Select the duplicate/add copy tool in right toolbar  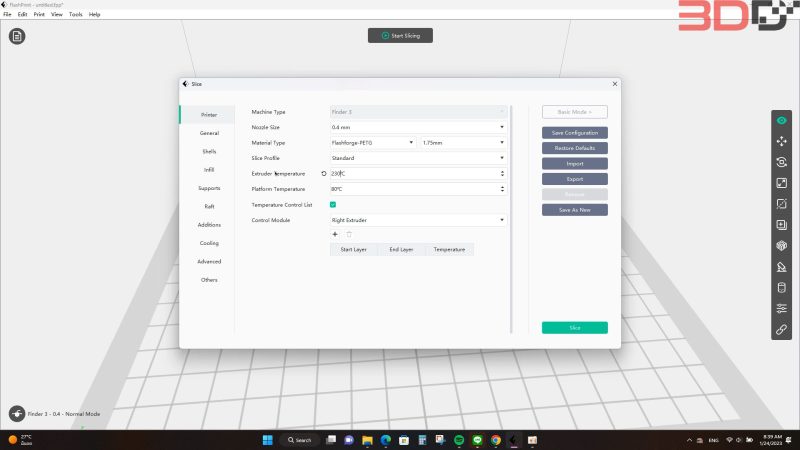(x=781, y=225)
